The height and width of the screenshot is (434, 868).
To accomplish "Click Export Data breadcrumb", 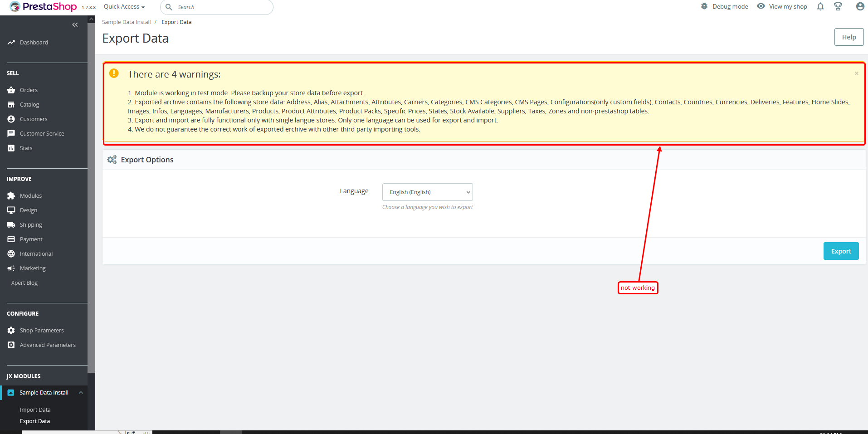I will (x=176, y=22).
